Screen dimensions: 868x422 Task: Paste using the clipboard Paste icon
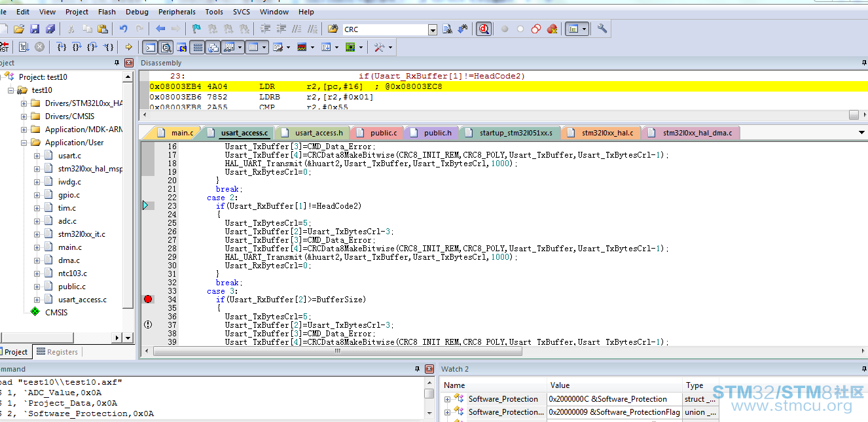[103, 29]
